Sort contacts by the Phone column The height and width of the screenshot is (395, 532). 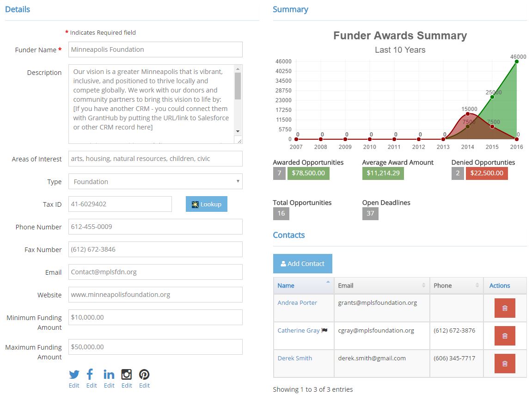point(456,285)
